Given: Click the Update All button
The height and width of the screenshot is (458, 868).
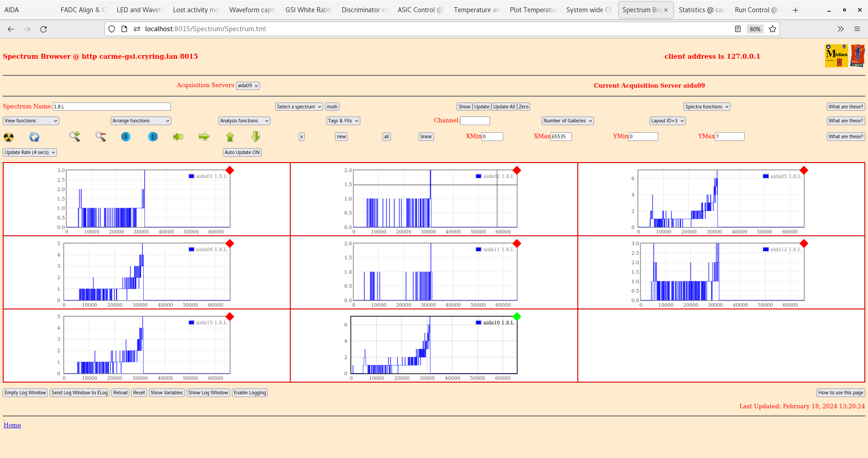Looking at the screenshot, I should coord(504,107).
